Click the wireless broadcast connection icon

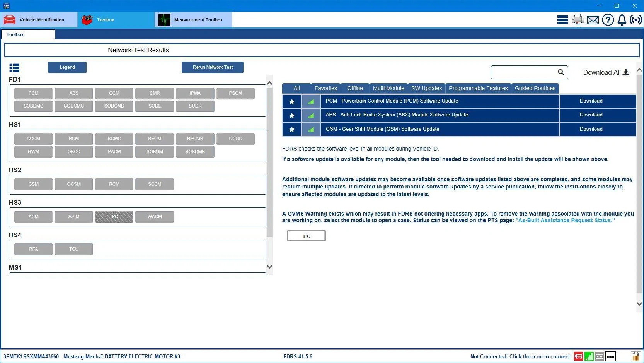[636, 20]
